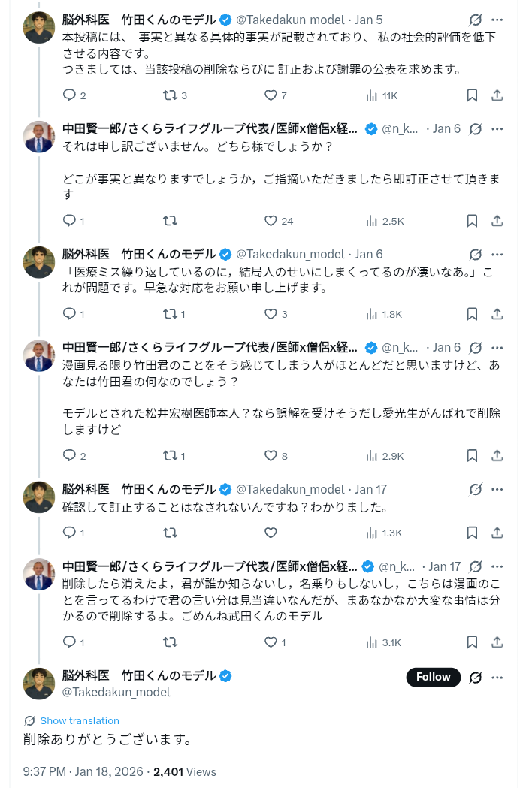The image size is (532, 788).
Task: Reply to the post with 1.8K views
Action: click(x=69, y=314)
